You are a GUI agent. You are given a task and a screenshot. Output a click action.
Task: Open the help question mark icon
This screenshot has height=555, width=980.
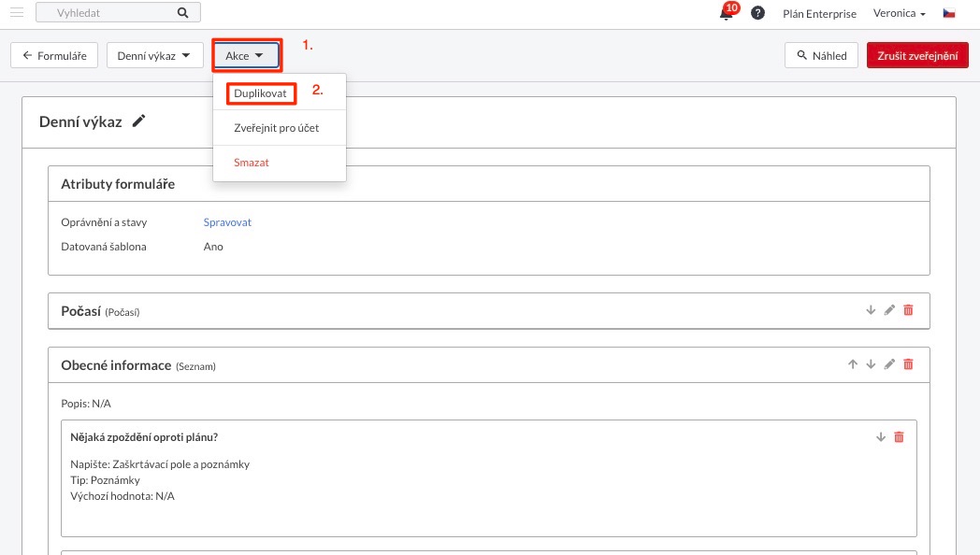pyautogui.click(x=757, y=12)
